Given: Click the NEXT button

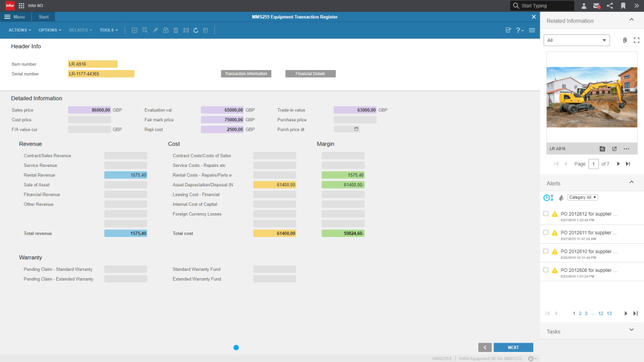Looking at the screenshot, I should [513, 347].
